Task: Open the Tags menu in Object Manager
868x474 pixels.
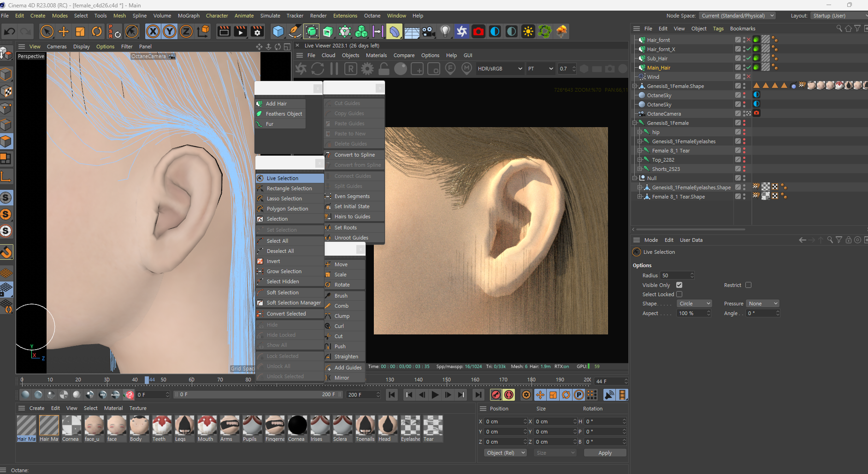Action: (718, 29)
